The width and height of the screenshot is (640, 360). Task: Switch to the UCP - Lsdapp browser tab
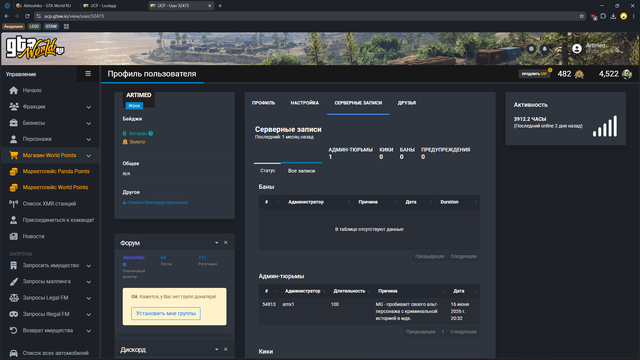point(103,6)
